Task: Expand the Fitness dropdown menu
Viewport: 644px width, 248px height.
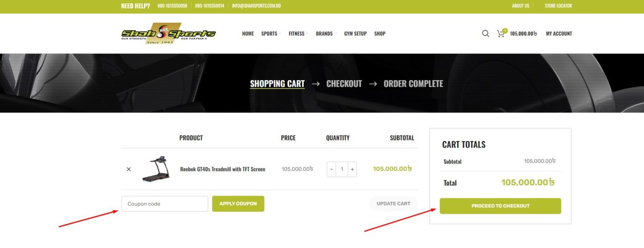Action: click(x=298, y=34)
